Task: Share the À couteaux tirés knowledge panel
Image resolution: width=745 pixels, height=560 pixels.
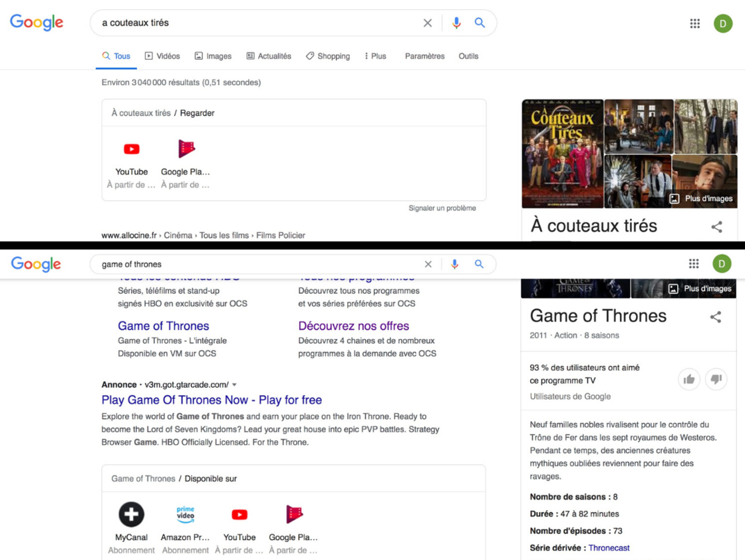Action: 716,227
